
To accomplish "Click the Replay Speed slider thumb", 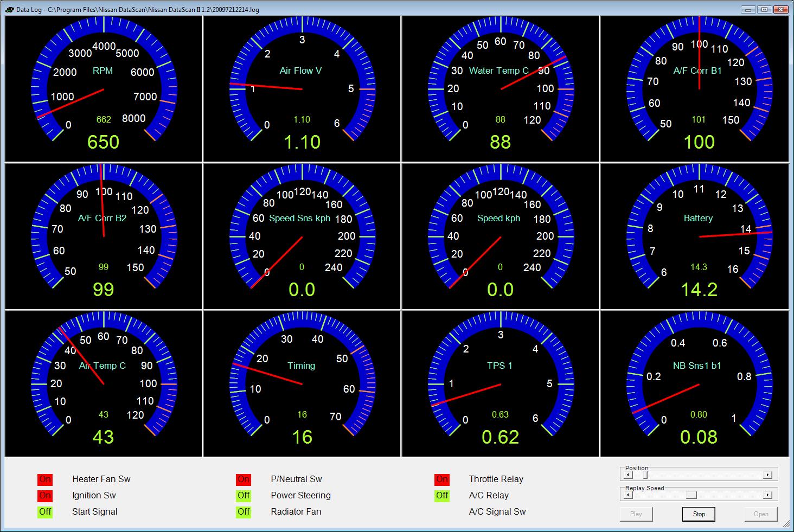I will 691,495.
